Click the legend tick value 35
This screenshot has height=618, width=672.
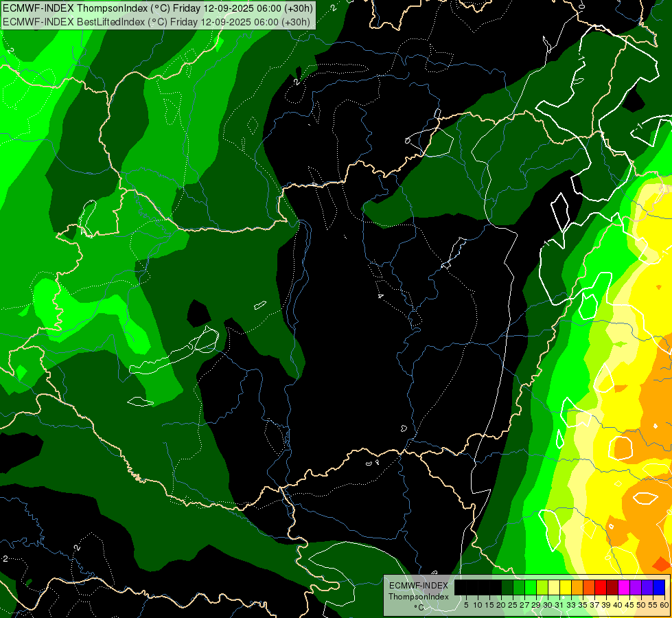(583, 605)
